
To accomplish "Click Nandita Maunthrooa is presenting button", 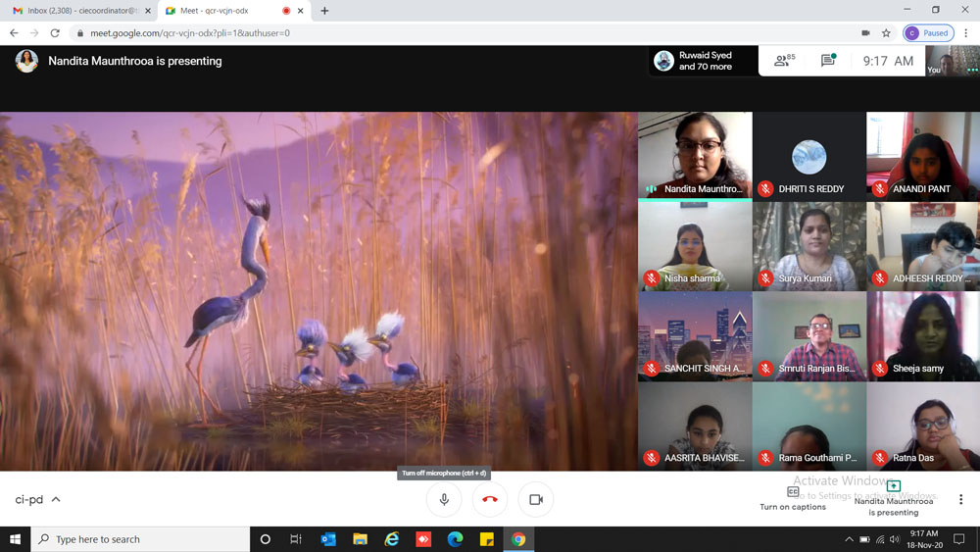I will (x=893, y=499).
